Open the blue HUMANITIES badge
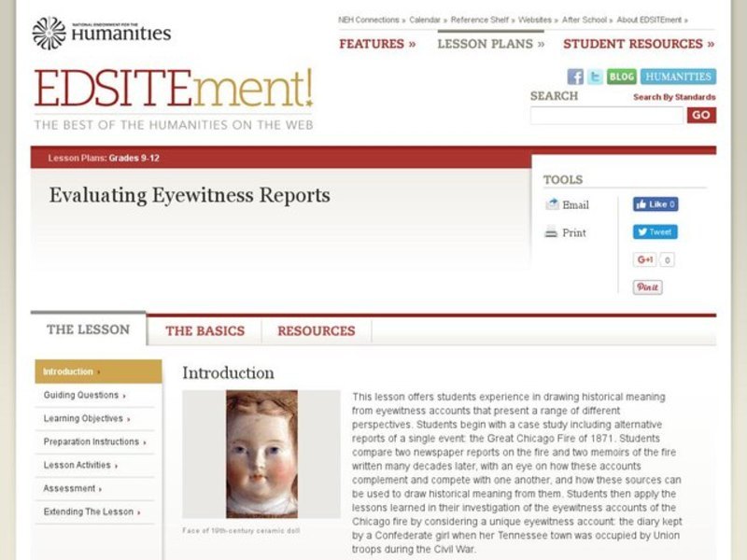Screen dimensions: 747x560 678,77
